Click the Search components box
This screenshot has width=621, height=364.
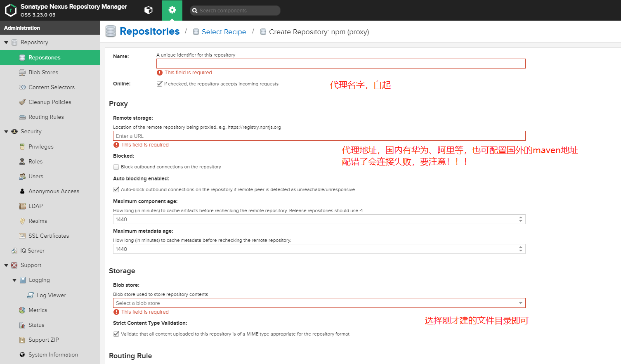pos(235,11)
